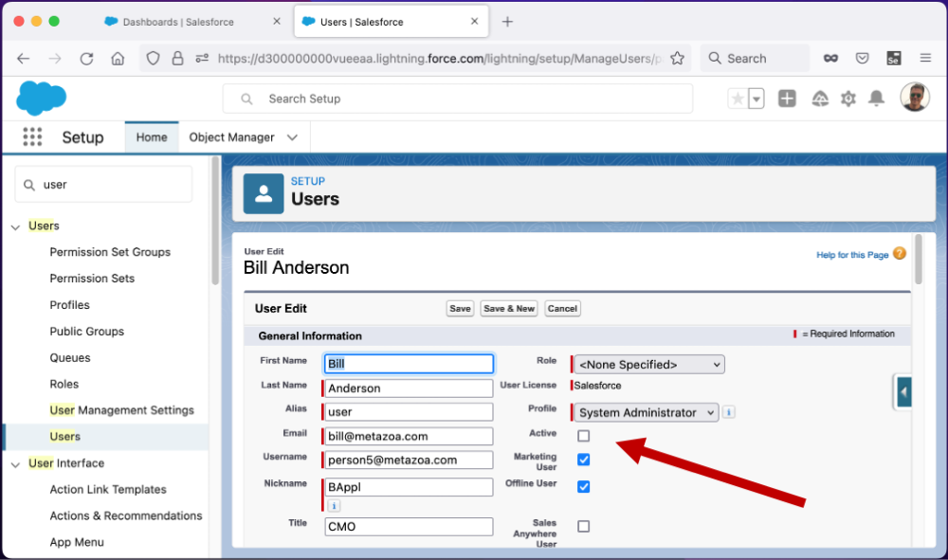Click the notifications bell icon
Viewport: 948px width, 560px height.
[876, 98]
